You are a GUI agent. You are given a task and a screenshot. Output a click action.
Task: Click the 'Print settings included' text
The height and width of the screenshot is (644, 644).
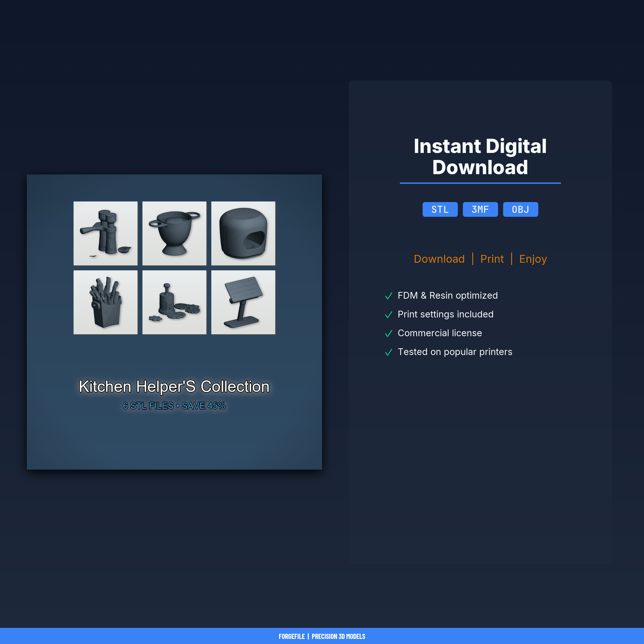pyautogui.click(x=446, y=314)
